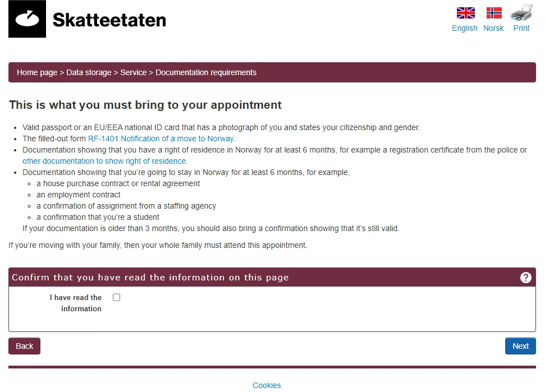Open help via the question mark icon
This screenshot has height=392, width=545.
coord(525,278)
